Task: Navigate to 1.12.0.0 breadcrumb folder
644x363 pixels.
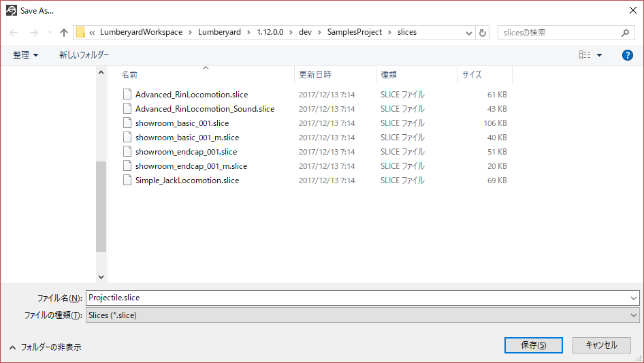Action: click(x=270, y=32)
